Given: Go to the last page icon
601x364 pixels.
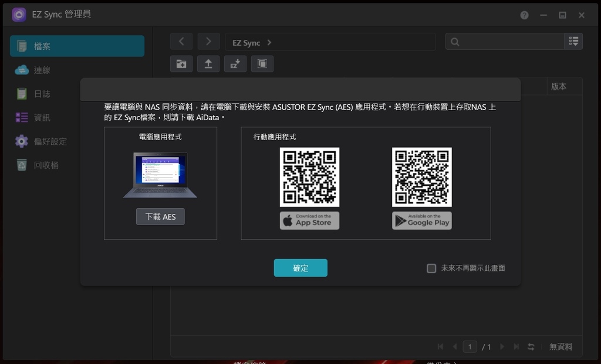Looking at the screenshot, I should pyautogui.click(x=516, y=347).
